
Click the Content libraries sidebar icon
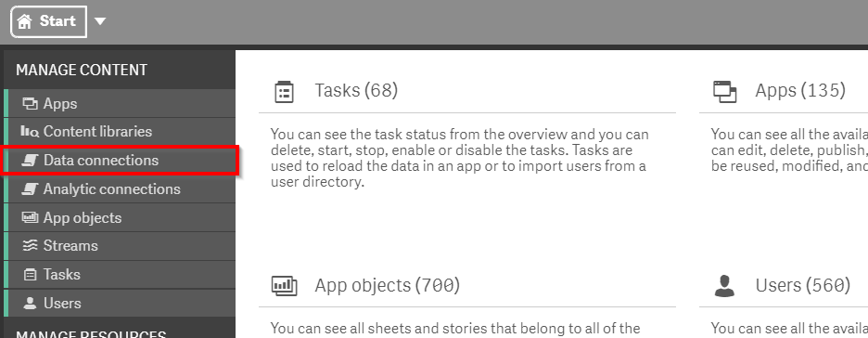coord(30,132)
